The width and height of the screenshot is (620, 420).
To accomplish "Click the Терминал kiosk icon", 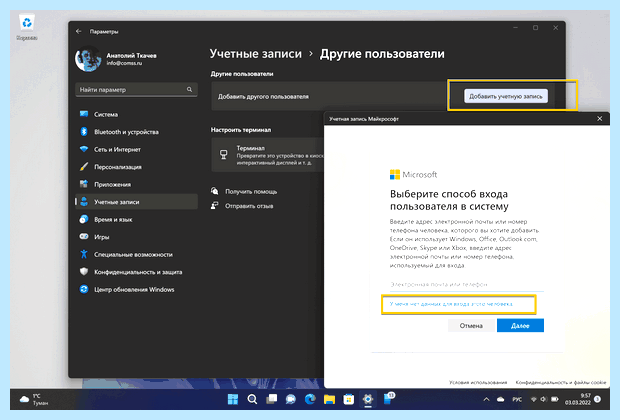I will click(x=224, y=155).
